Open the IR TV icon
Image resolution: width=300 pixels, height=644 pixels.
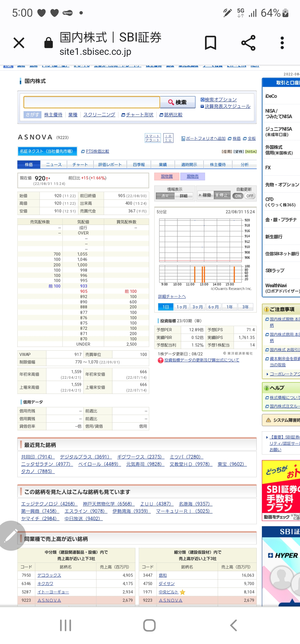pyautogui.click(x=168, y=138)
